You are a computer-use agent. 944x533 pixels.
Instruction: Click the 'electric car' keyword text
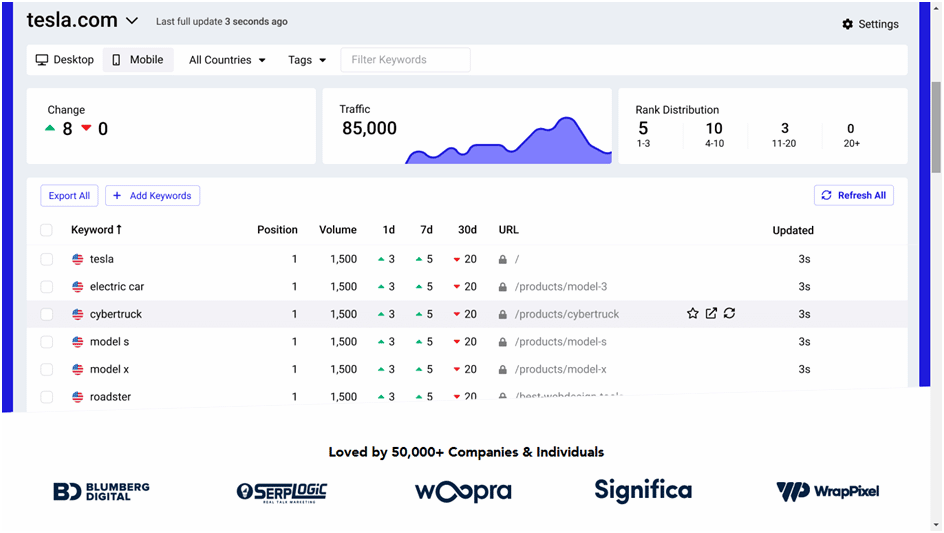pyautogui.click(x=117, y=287)
